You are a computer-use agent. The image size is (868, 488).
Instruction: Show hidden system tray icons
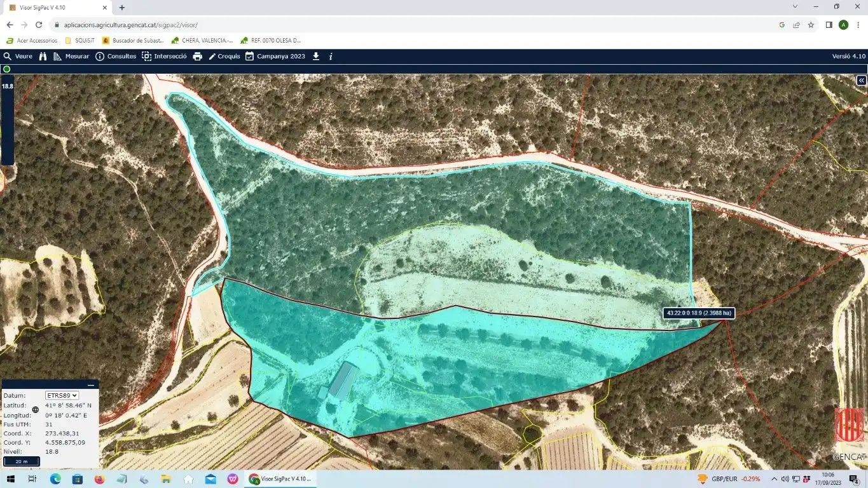774,479
